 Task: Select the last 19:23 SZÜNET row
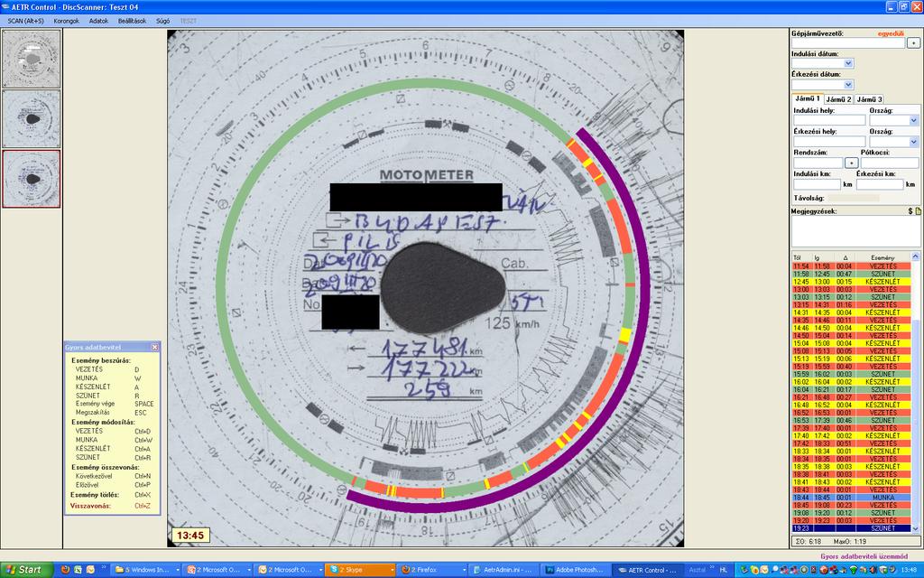(x=852, y=528)
